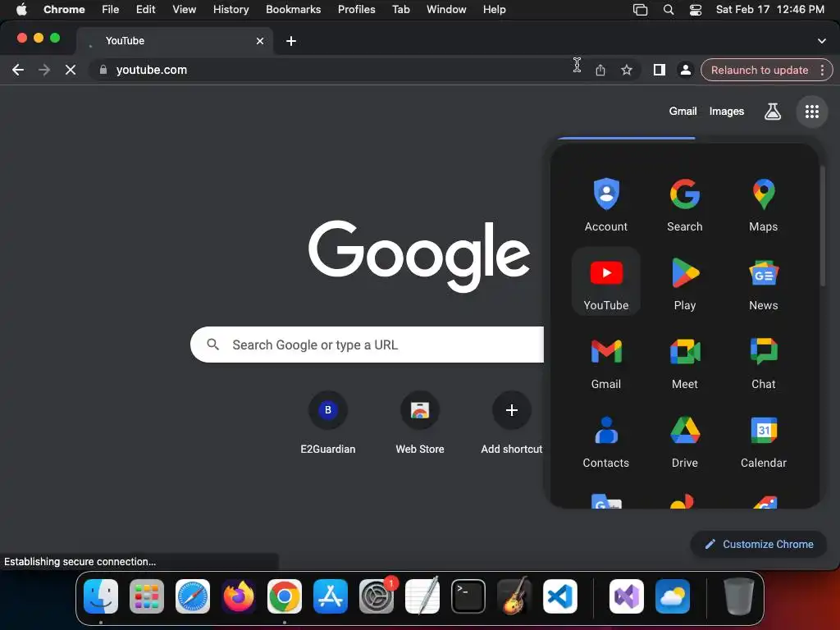The width and height of the screenshot is (840, 630).
Task: Open Trash in the Dock
Action: click(739, 596)
